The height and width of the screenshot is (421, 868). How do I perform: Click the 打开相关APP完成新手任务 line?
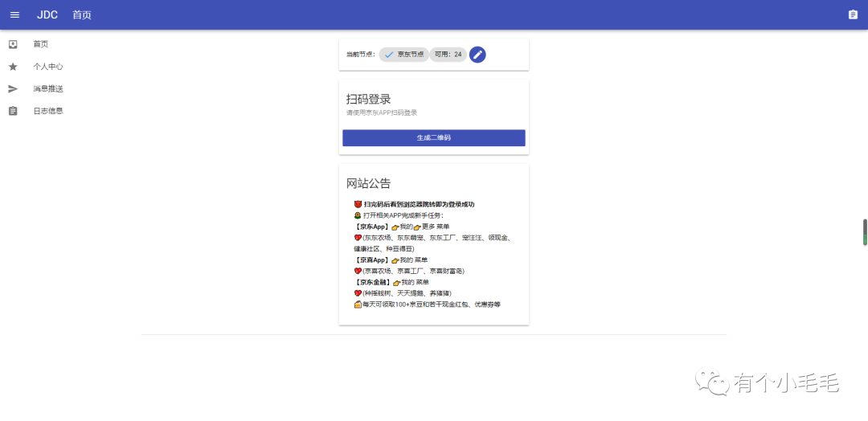coord(399,215)
